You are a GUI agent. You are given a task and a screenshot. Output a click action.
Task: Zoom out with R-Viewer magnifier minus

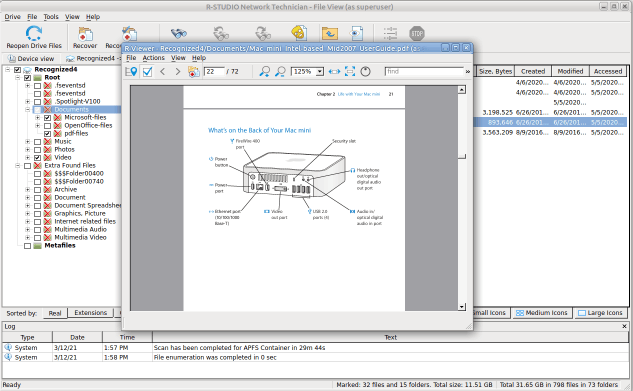click(x=280, y=71)
